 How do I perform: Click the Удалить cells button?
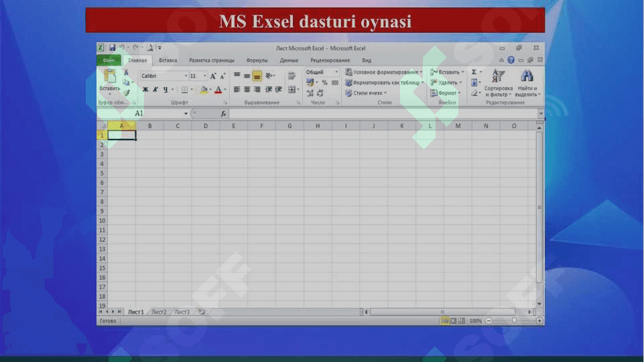click(446, 82)
